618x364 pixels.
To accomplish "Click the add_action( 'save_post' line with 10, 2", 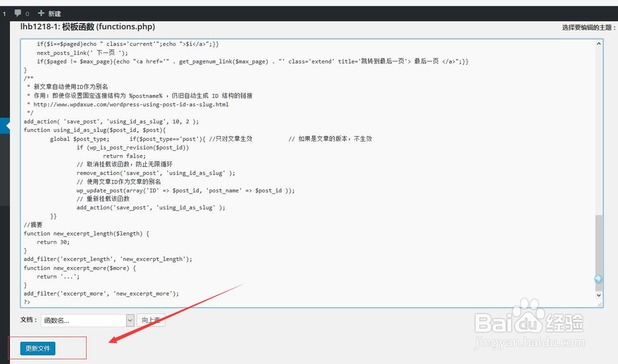I will [x=111, y=122].
